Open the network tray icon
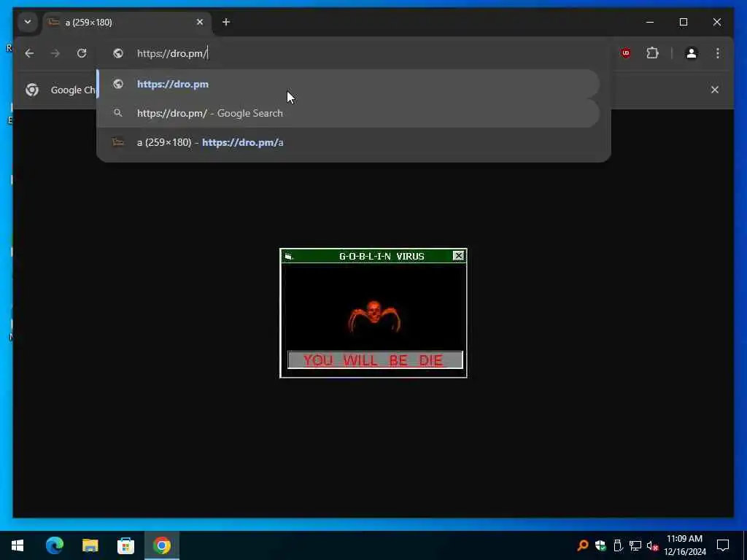747x560 pixels. (635, 545)
